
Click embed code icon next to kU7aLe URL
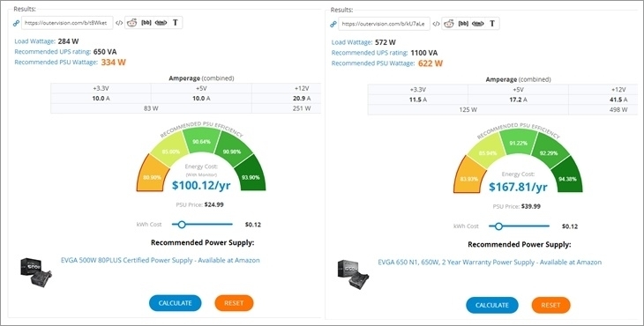point(436,24)
